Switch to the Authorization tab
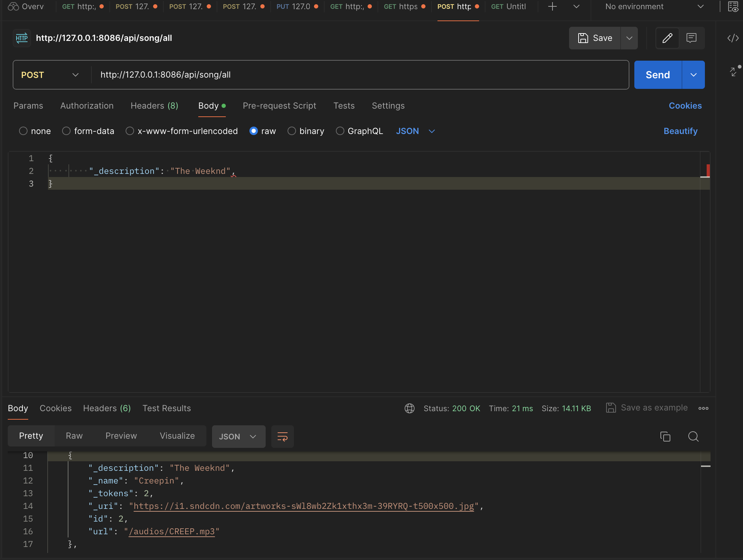Screen dimensions: 743x560 pos(87,106)
